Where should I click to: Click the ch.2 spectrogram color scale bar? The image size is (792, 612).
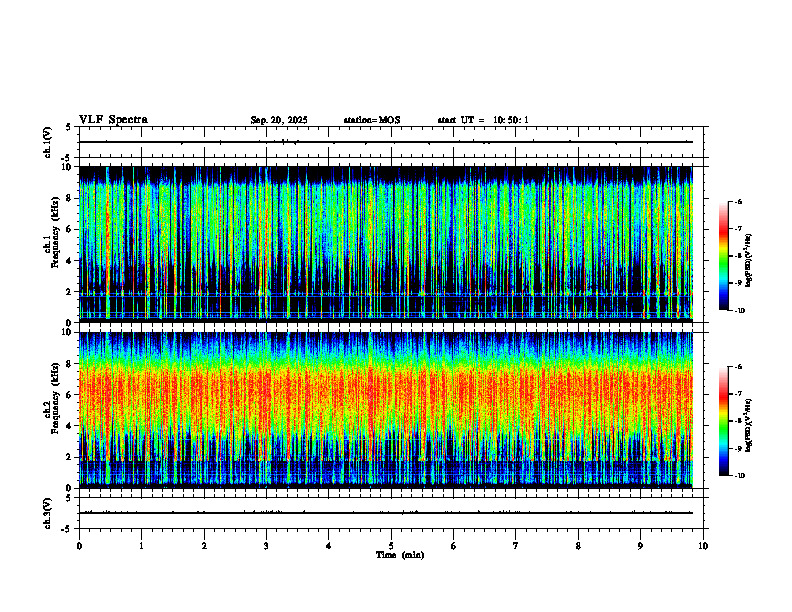coord(724,421)
